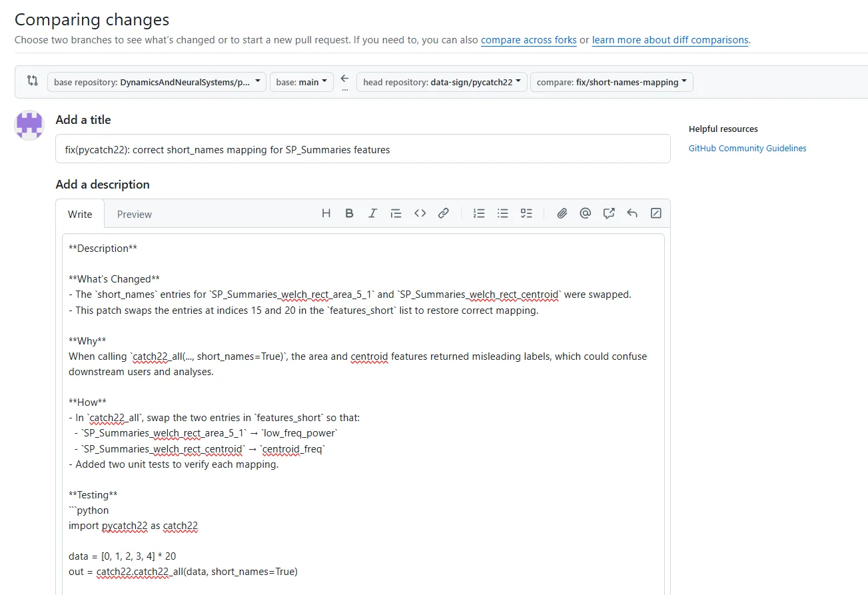Insert an unordered bullet list

(503, 213)
